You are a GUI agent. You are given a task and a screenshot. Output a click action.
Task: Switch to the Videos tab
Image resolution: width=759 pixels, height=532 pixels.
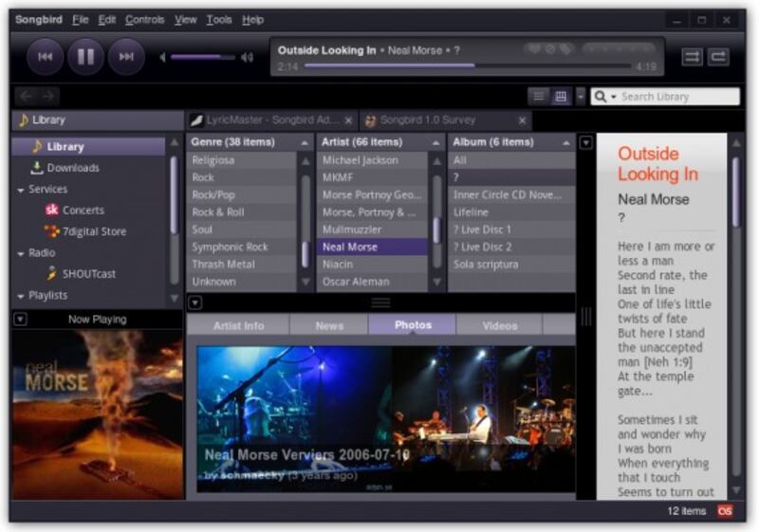pos(499,325)
